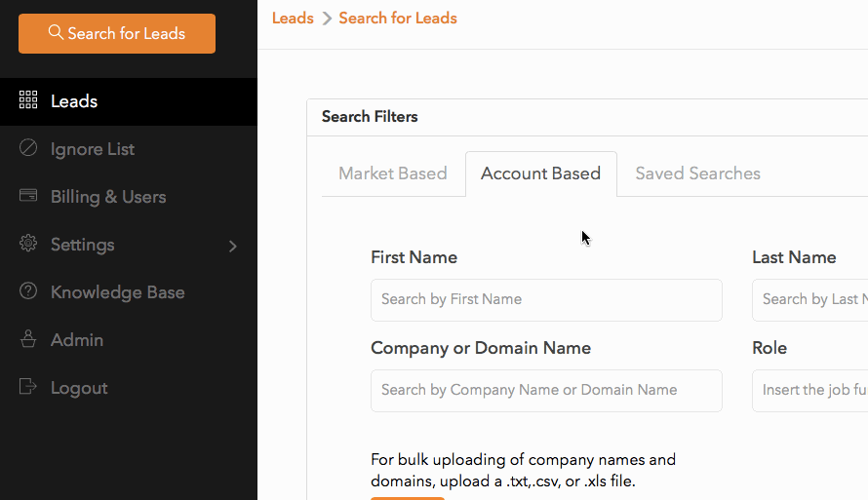Select the Leads grid icon in sidebar
This screenshot has height=500, width=868.
(28, 99)
